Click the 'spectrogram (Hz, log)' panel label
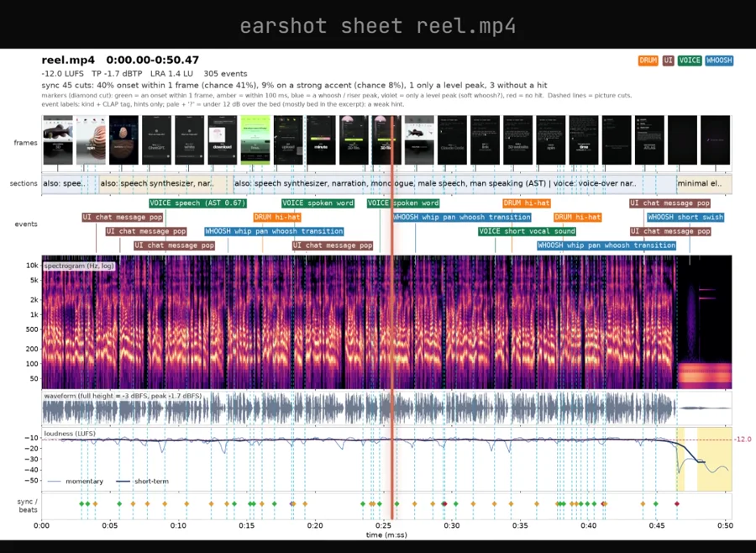Screen dimensions: 756x553 click(79, 266)
